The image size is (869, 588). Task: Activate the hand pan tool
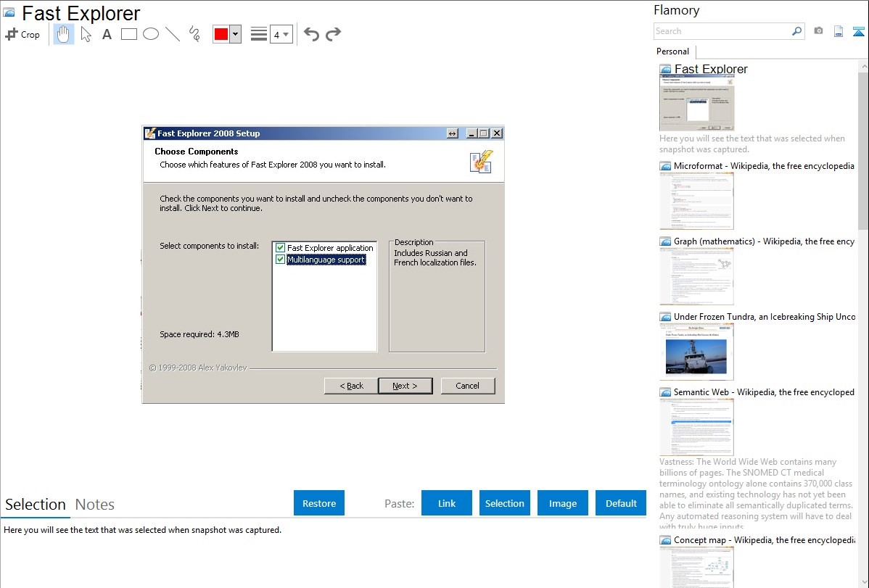pos(64,34)
